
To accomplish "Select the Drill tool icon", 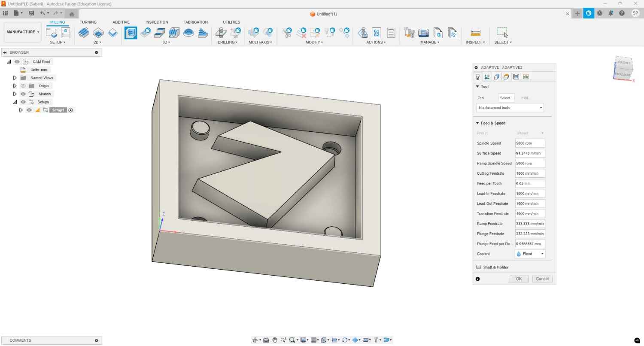I will [x=221, y=33].
